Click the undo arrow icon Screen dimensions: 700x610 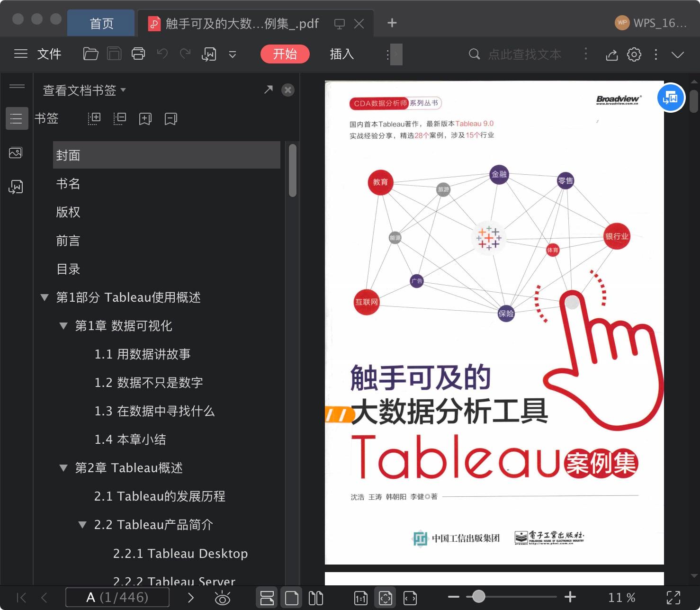[162, 54]
